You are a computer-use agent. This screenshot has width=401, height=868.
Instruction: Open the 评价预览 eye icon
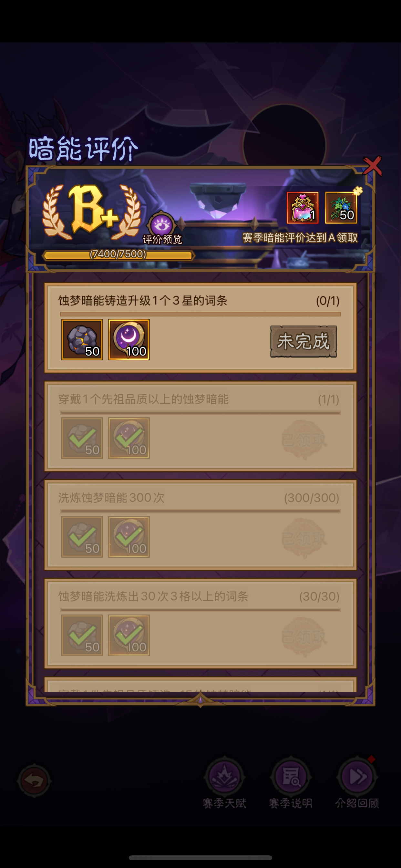pos(162,225)
